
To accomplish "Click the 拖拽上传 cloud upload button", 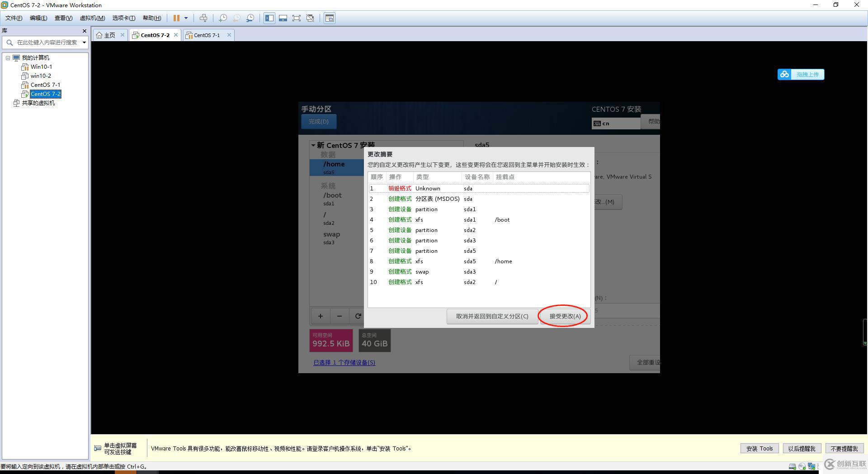I will 801,74.
